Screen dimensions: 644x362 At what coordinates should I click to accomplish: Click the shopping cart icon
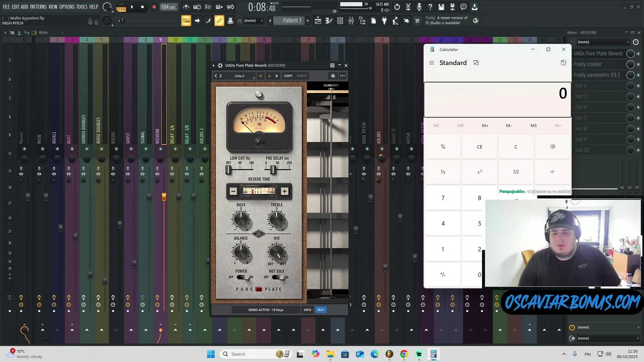[417, 21]
